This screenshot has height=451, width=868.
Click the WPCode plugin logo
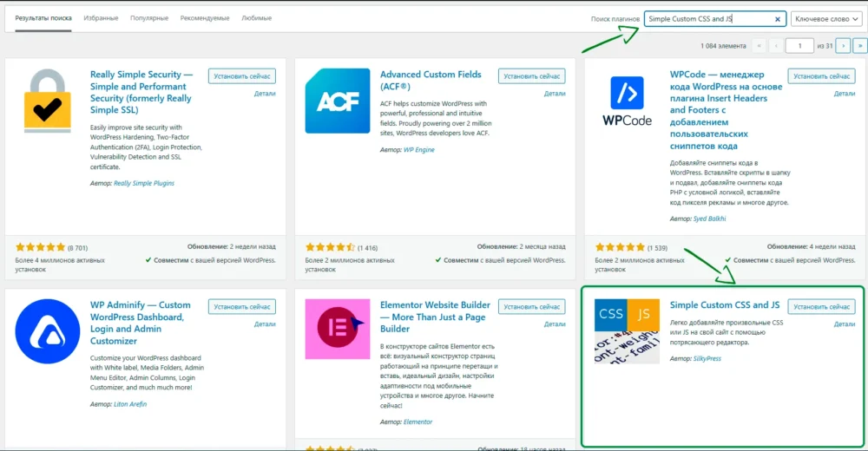coord(627,101)
